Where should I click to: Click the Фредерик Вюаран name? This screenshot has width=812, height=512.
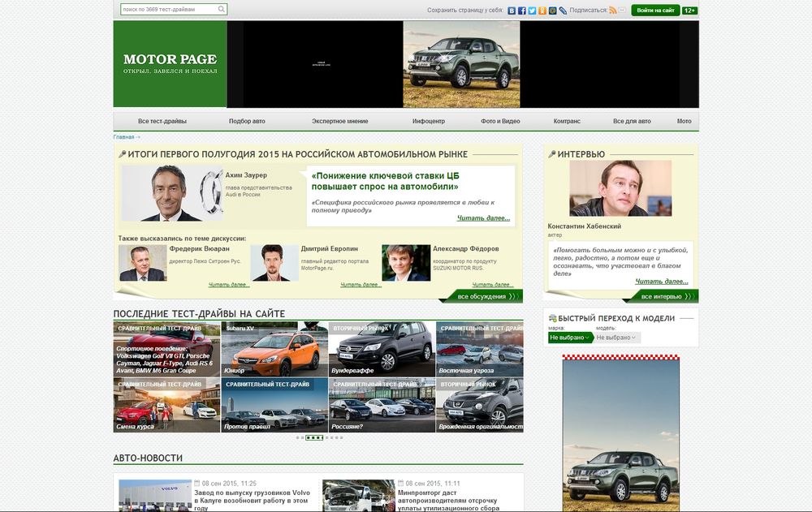(200, 248)
